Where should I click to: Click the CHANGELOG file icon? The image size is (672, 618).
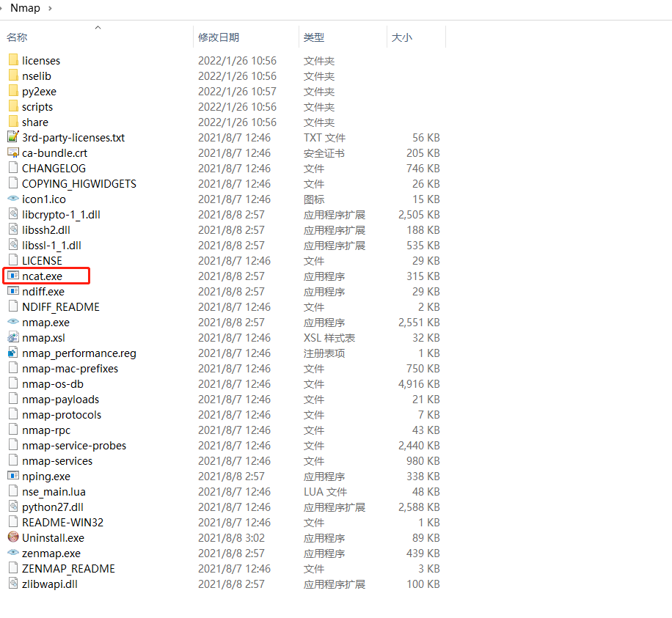13,167
